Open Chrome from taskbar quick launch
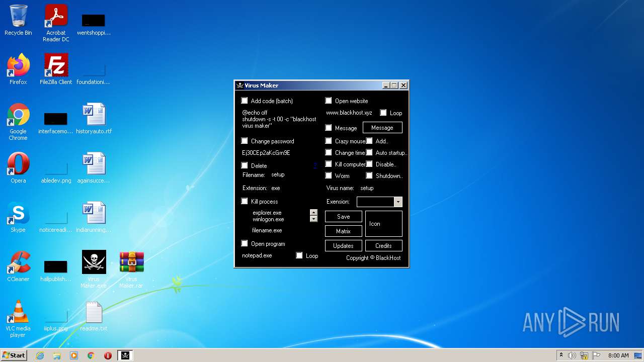Image resolution: width=644 pixels, height=362 pixels. tap(91, 355)
